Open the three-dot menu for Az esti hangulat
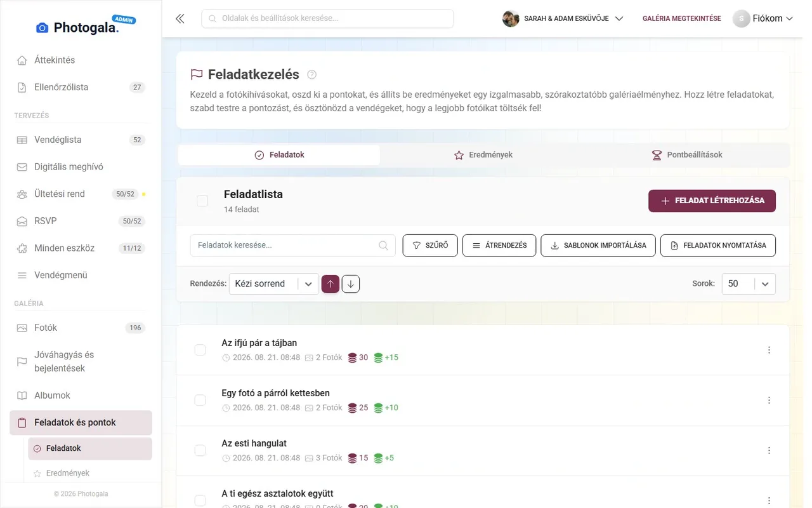 (x=769, y=450)
